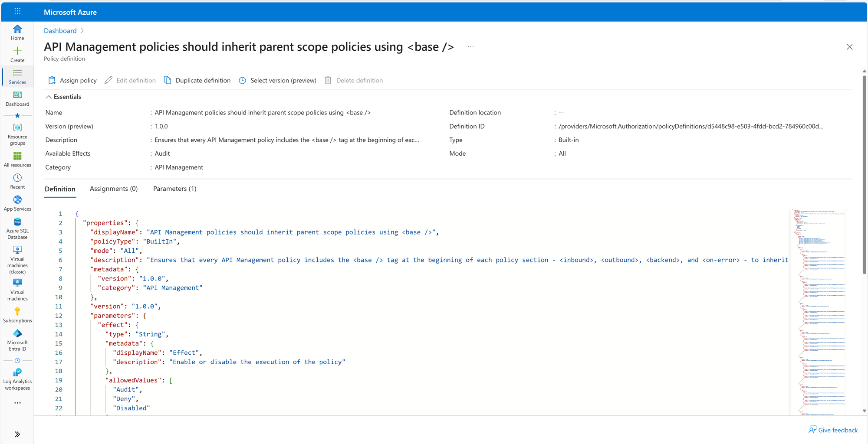The height and width of the screenshot is (444, 868).
Task: Click the Definition ID value
Action: 691,126
